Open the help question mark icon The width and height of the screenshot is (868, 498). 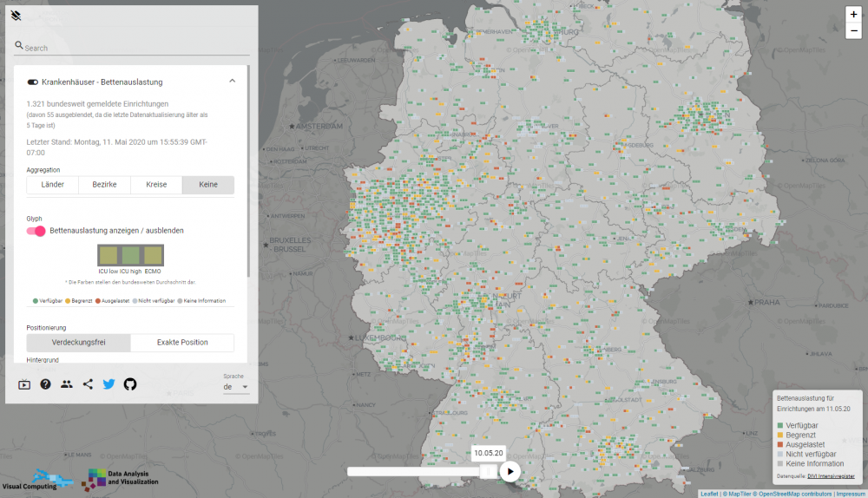pos(45,384)
